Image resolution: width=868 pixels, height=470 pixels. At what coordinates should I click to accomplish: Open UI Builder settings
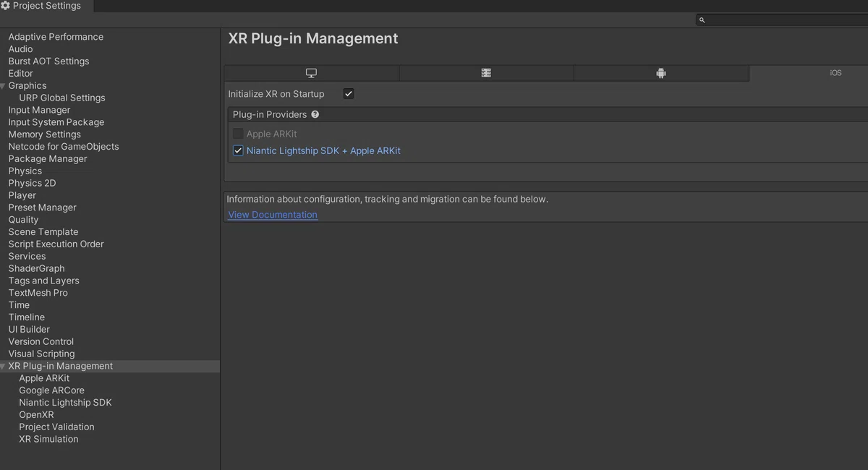click(29, 330)
